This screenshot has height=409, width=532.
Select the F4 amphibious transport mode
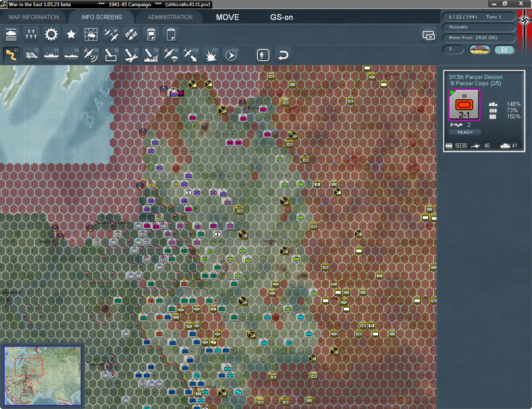pos(71,55)
